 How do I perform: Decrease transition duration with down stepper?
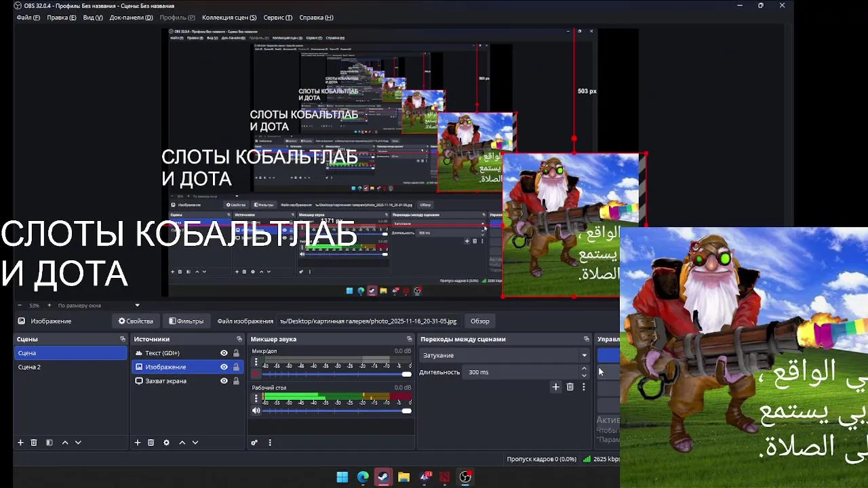click(x=584, y=375)
